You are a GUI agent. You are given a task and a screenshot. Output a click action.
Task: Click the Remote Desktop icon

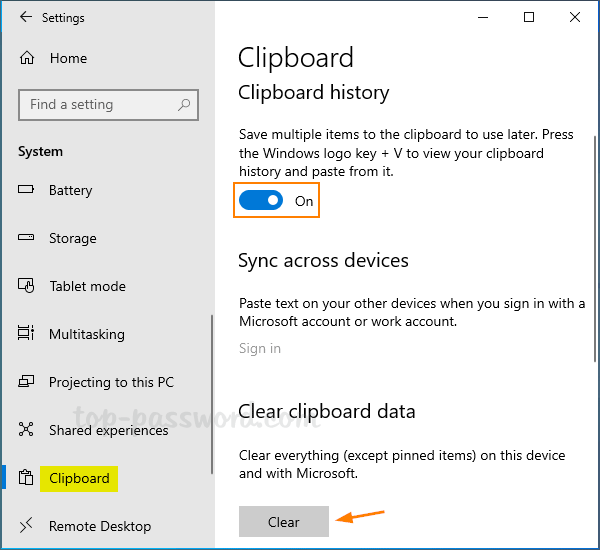[x=28, y=526]
